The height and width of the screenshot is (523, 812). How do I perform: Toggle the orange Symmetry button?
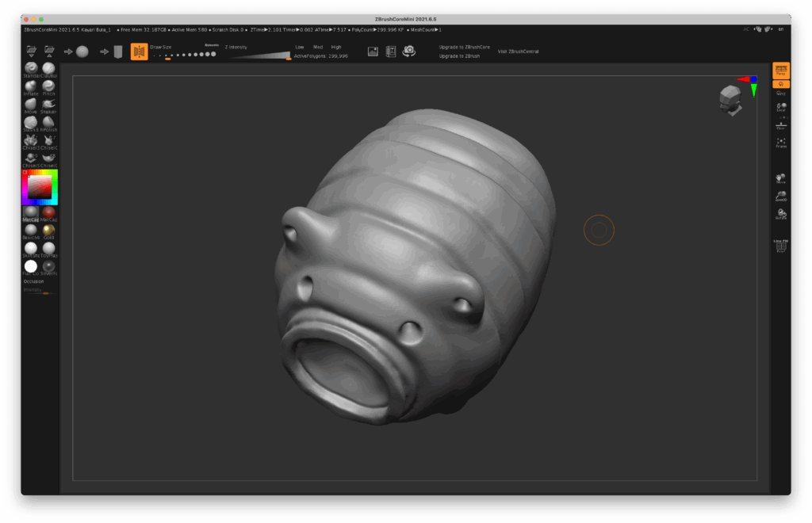(x=139, y=52)
